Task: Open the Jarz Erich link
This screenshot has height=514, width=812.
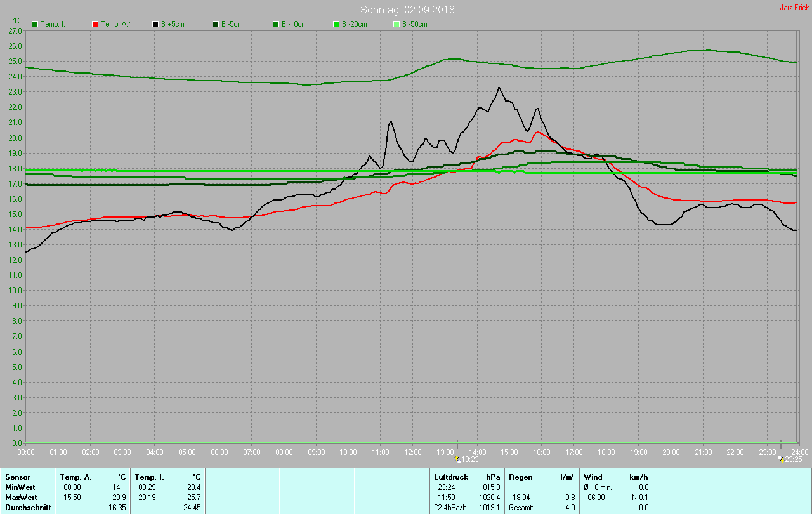Action: 794,8
